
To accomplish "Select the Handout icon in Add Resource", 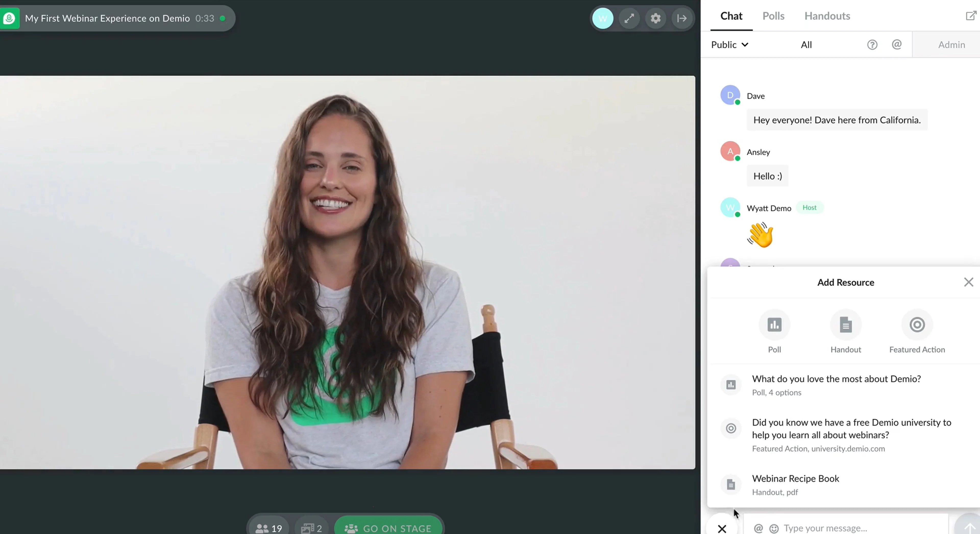I will click(846, 325).
